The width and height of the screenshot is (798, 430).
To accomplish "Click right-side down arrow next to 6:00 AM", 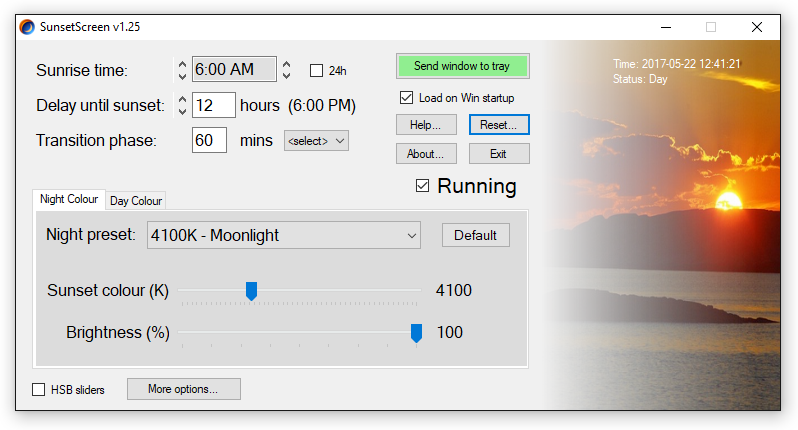I will tap(287, 75).
